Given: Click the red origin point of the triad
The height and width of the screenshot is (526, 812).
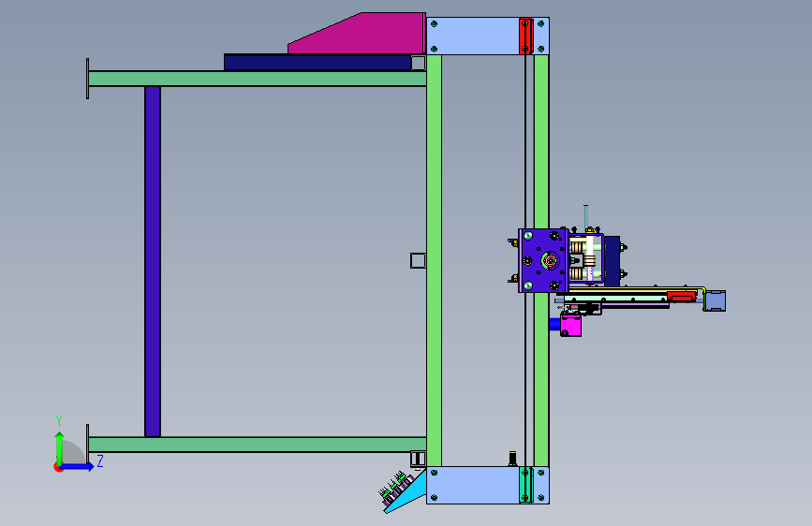Looking at the screenshot, I should coord(57,467).
